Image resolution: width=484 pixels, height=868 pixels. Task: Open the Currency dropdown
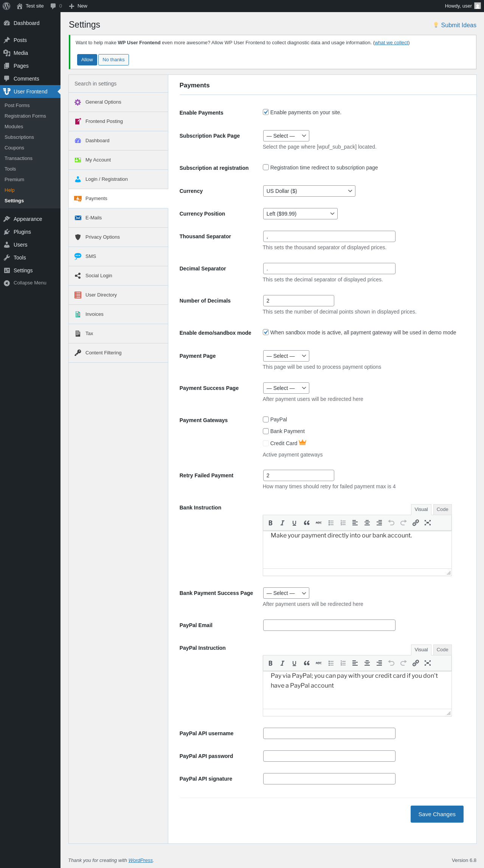(x=309, y=191)
